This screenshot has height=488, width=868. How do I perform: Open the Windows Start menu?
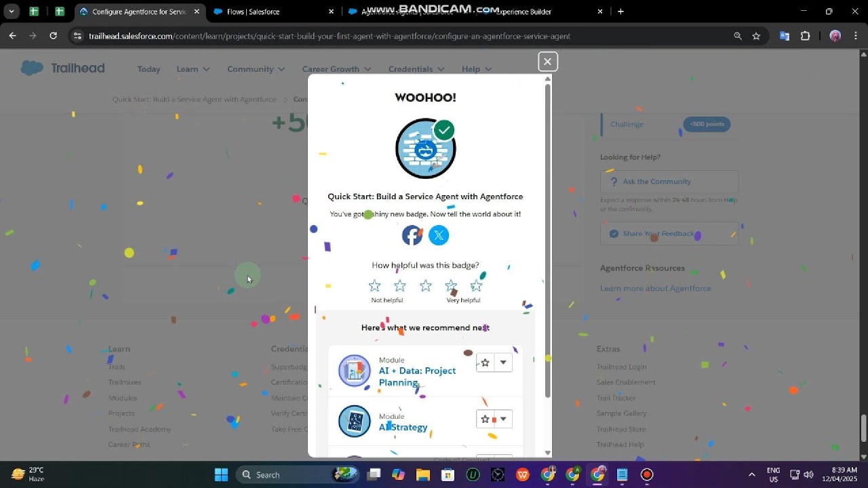point(221,474)
